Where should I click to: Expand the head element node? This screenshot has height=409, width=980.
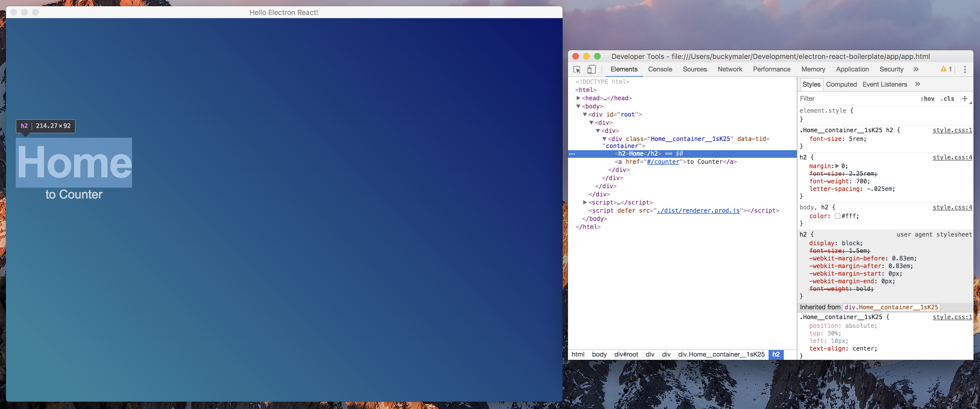click(578, 98)
